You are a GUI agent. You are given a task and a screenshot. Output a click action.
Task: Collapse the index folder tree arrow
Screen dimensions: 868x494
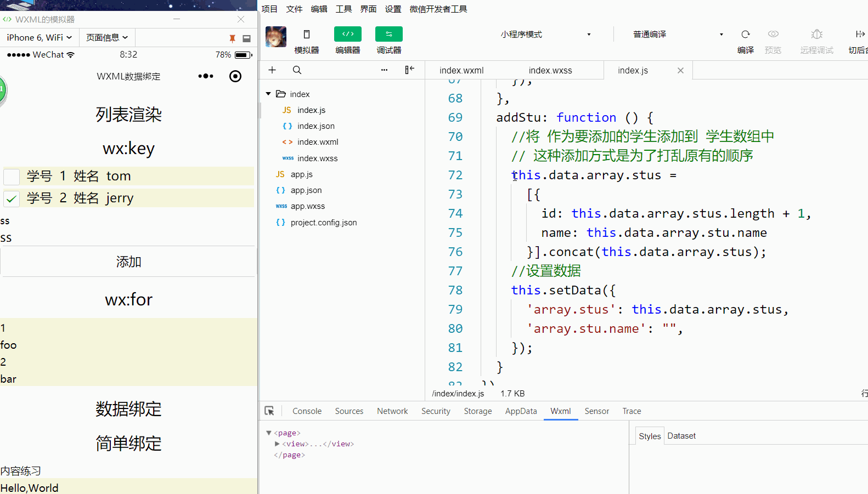[268, 94]
